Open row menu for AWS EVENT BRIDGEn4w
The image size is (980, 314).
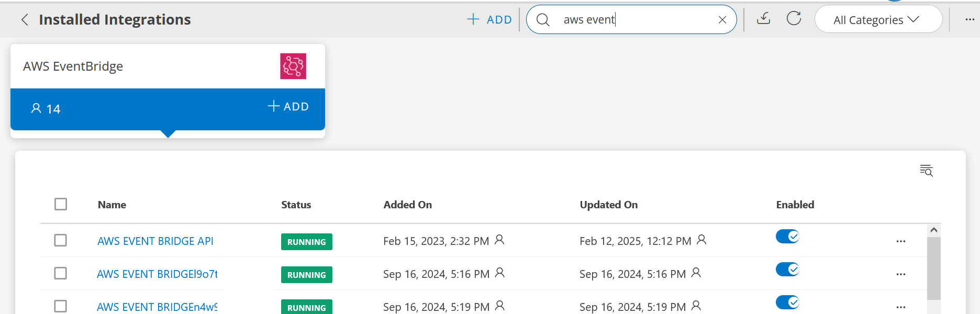[901, 308]
